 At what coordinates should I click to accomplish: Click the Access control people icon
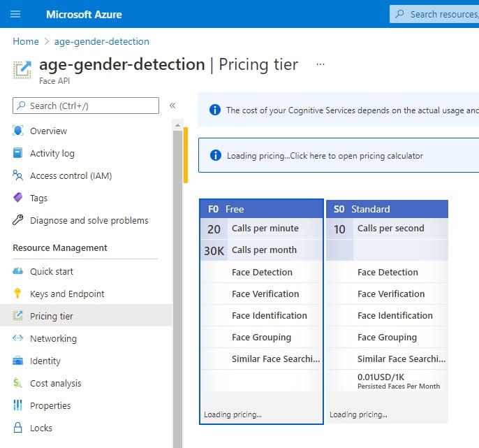pyautogui.click(x=17, y=175)
